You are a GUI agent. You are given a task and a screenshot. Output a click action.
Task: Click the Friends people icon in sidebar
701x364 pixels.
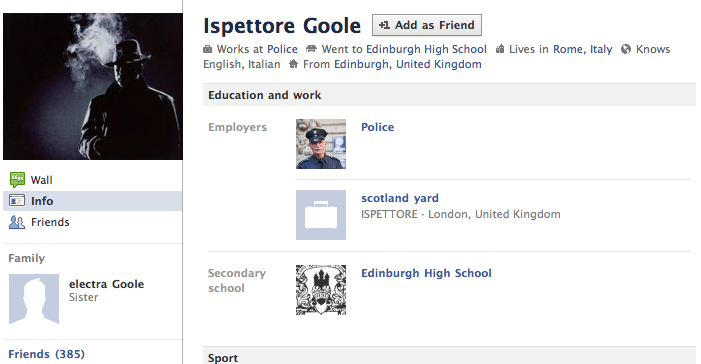coord(17,222)
